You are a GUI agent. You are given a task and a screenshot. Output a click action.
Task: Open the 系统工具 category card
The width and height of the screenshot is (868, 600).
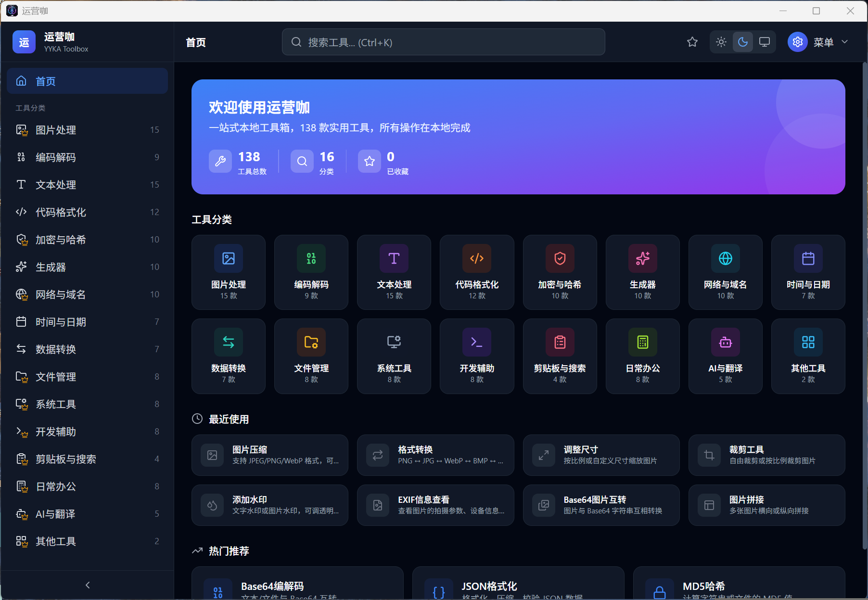pos(394,356)
